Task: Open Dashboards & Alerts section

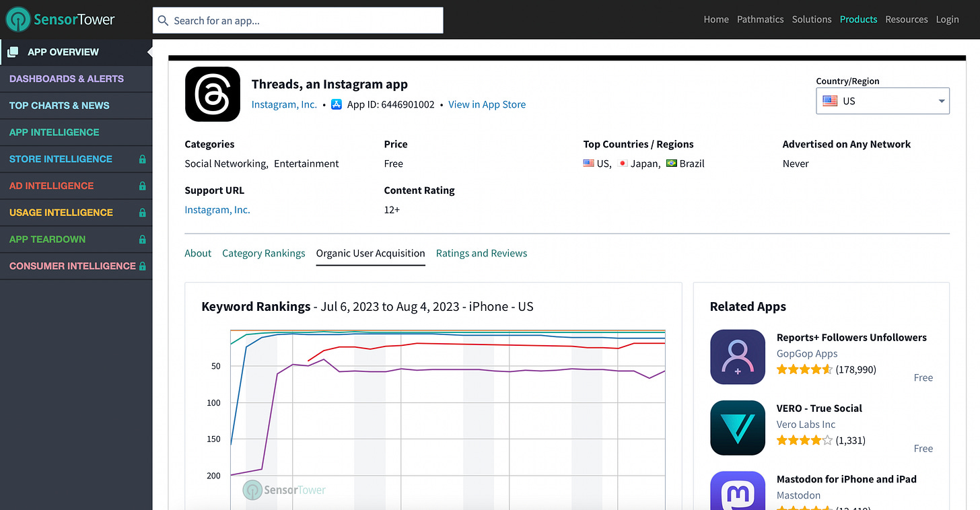Action: click(x=76, y=79)
